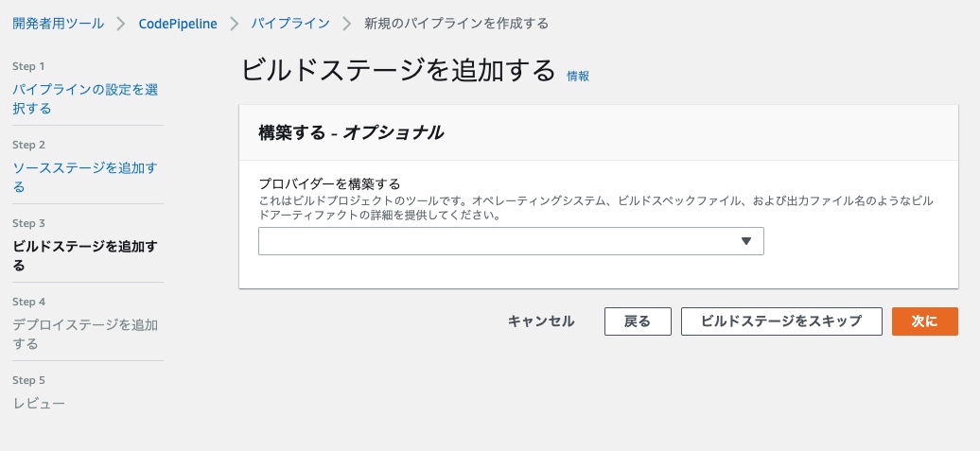Click the provider dropdown arrow triangle
The image size is (980, 451).
745,241
